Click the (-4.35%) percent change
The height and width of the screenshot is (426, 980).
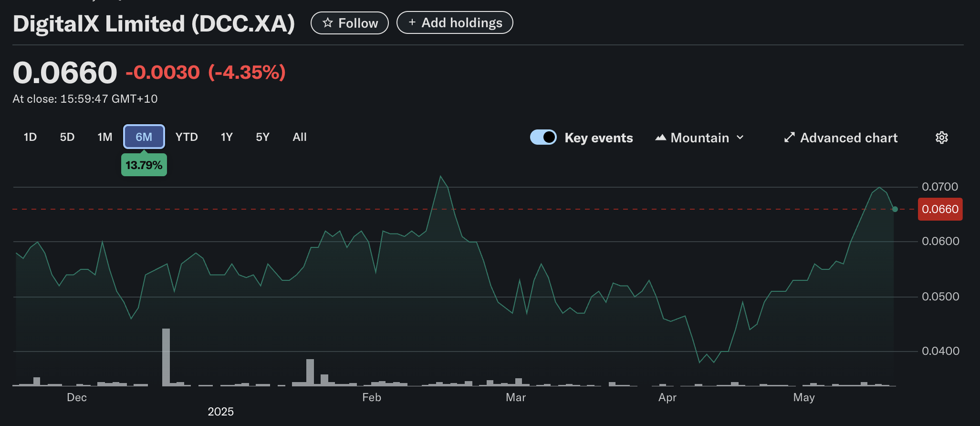click(247, 73)
